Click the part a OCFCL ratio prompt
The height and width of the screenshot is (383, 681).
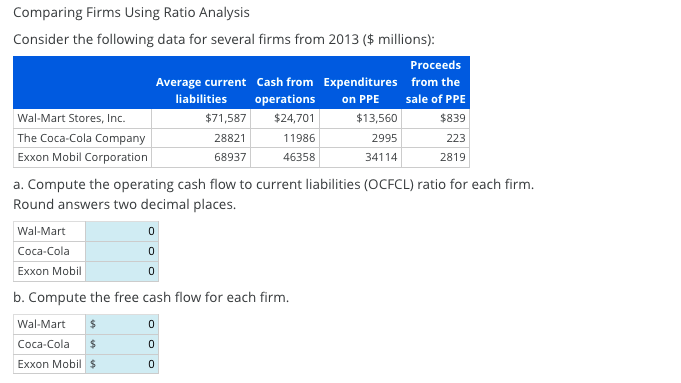(274, 185)
